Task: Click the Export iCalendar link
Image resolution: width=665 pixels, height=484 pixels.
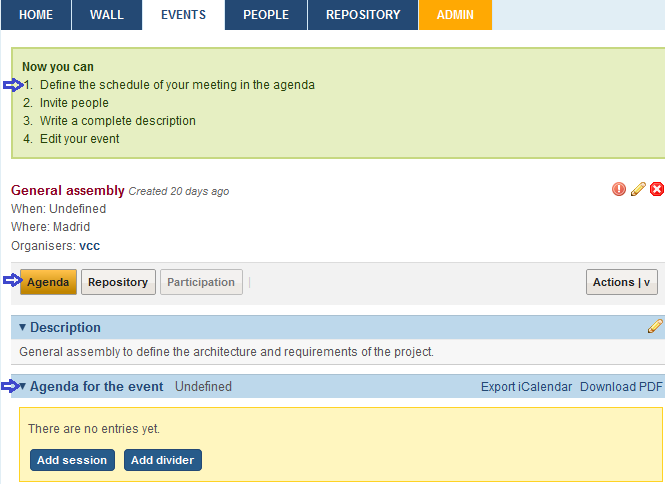Action: [526, 387]
